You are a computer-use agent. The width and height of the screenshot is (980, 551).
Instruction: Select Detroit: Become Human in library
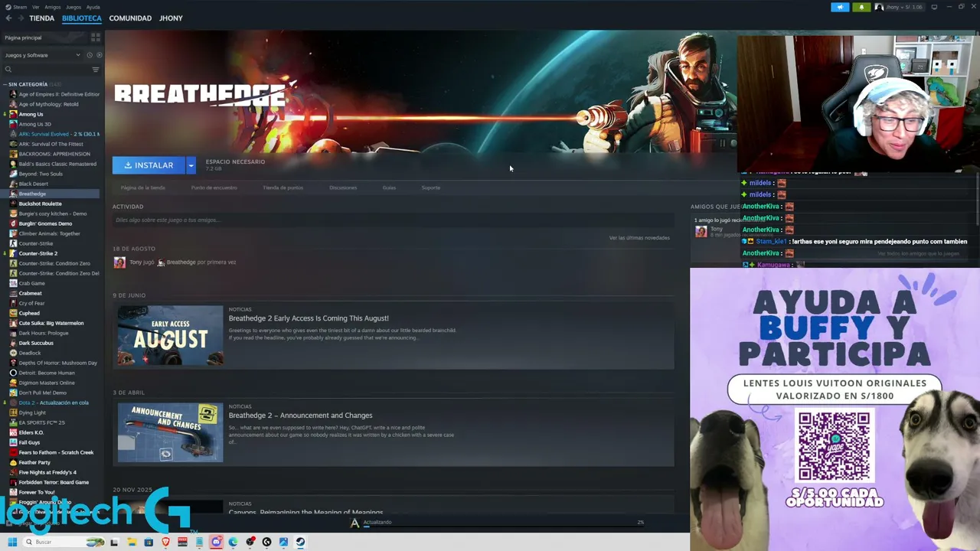click(x=47, y=373)
